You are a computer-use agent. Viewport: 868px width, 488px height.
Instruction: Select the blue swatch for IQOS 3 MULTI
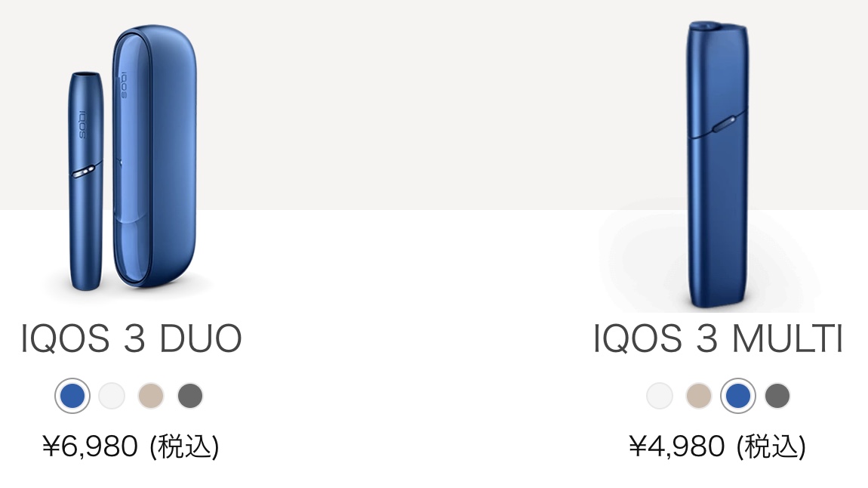(x=738, y=396)
